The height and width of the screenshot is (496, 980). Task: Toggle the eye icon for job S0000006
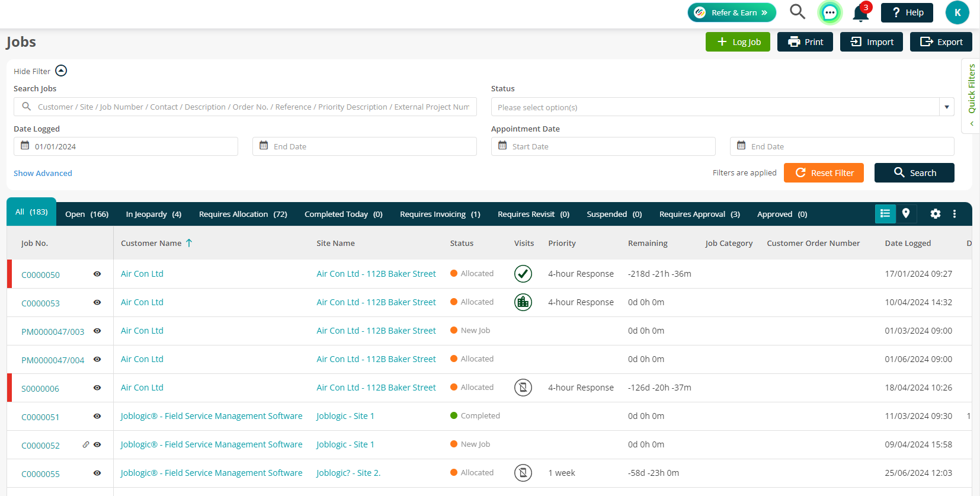click(97, 388)
